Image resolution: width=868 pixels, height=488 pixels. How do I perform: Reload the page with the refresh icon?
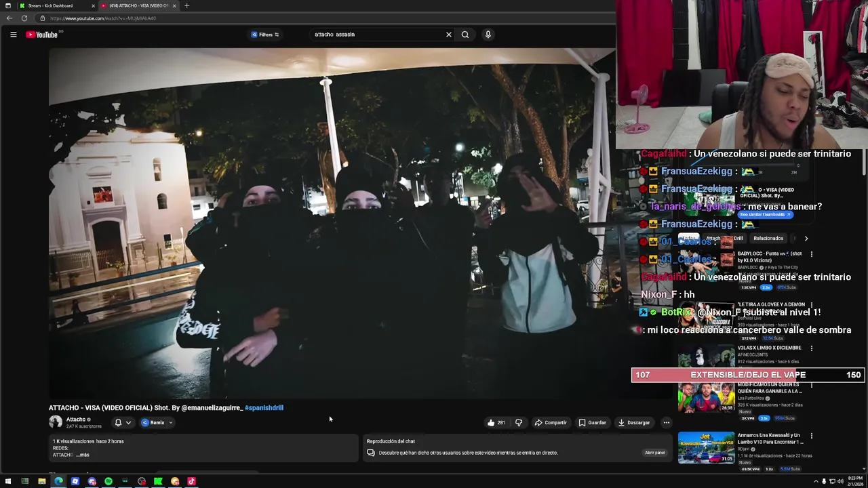point(24,18)
